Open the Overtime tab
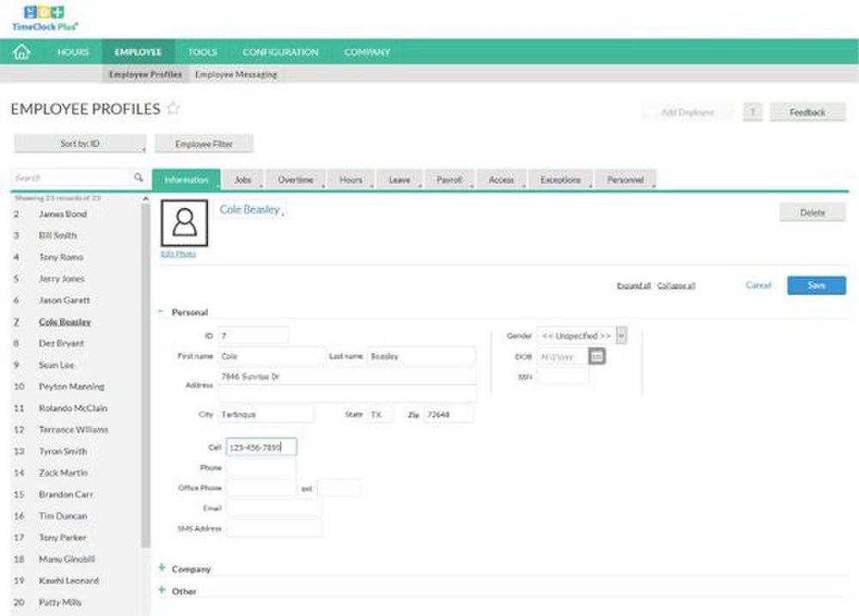 [295, 180]
